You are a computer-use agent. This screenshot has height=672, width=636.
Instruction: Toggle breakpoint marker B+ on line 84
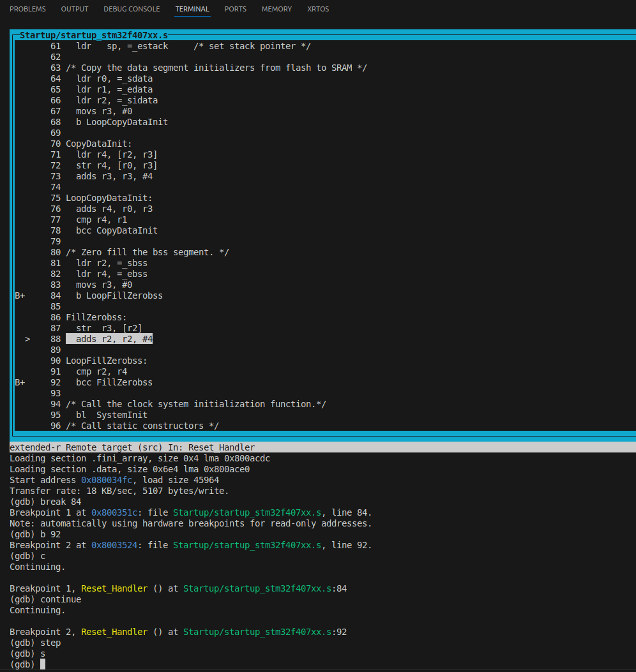[x=19, y=295]
